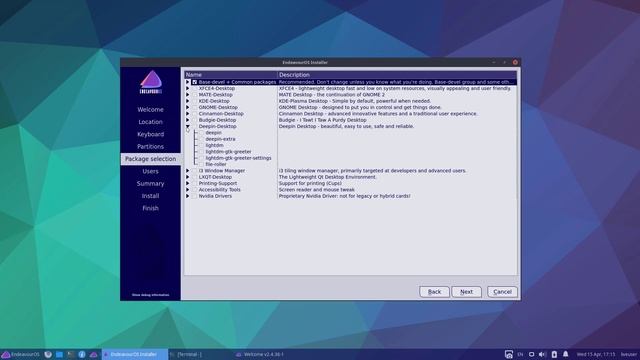Sort by the Description column header
Screen dimensions: 640x360
pyautogui.click(x=397, y=75)
